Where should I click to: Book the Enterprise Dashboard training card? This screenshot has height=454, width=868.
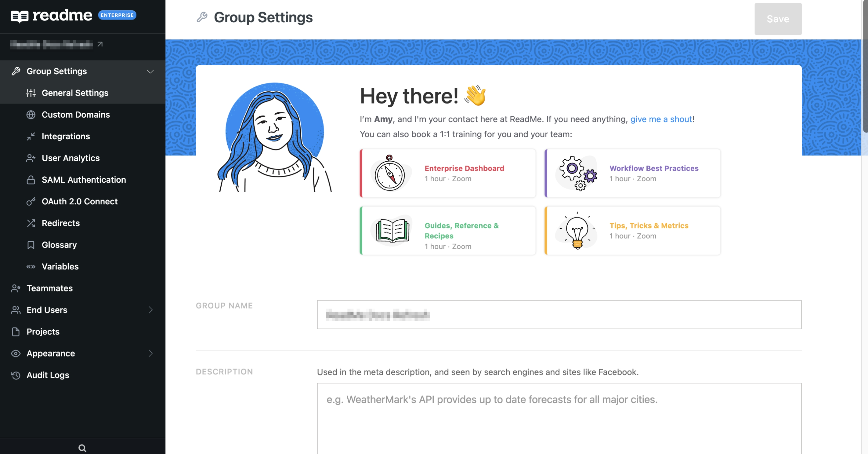tap(447, 173)
